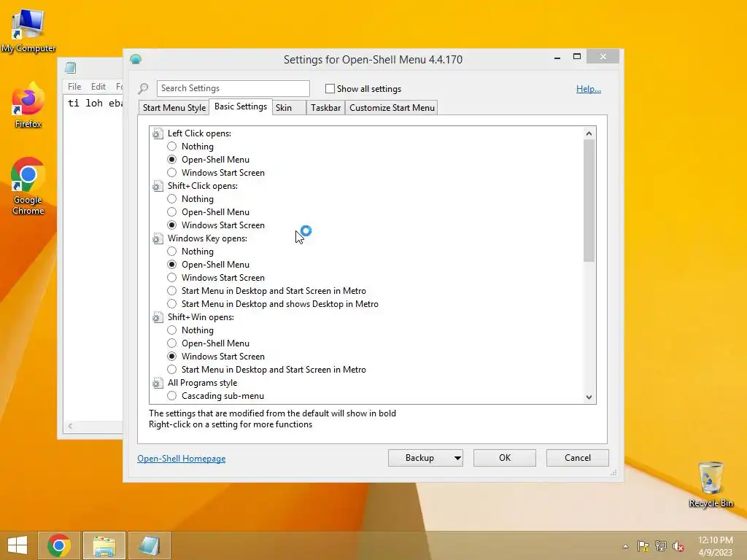
Task: Click the settings list scrollbar thumb
Action: click(x=589, y=201)
